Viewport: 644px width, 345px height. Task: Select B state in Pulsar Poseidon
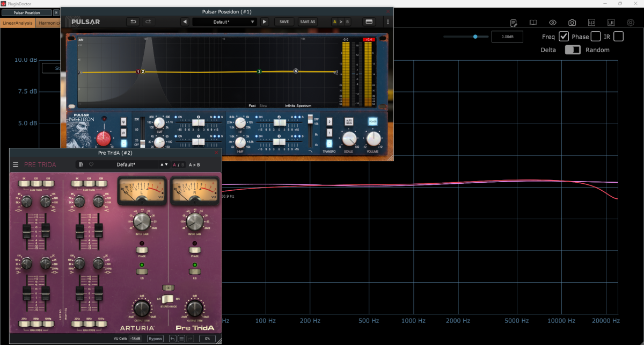pos(348,22)
